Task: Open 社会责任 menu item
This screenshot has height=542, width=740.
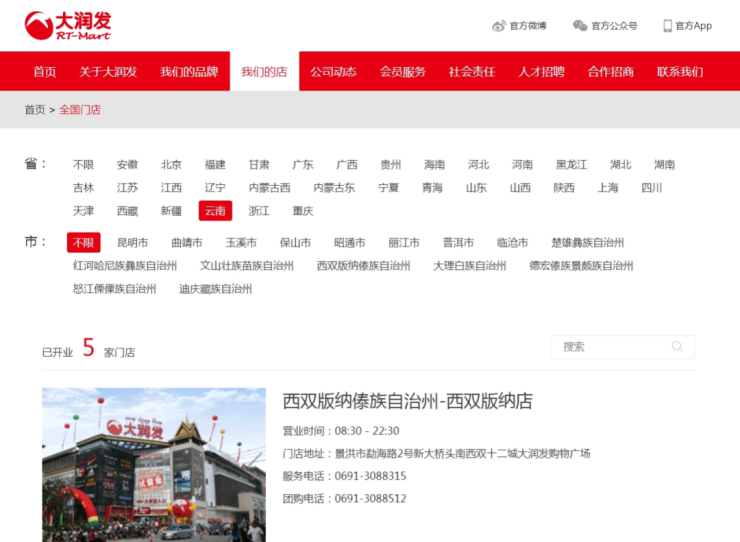Action: click(472, 72)
